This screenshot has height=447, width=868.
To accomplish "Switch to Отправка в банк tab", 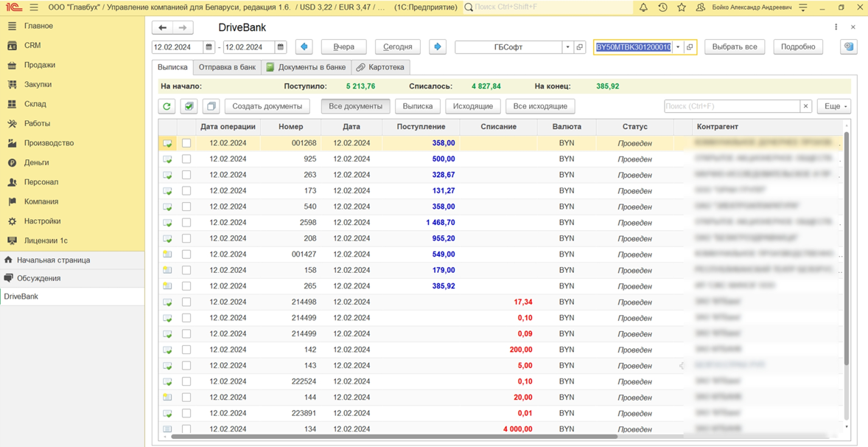I will point(228,67).
